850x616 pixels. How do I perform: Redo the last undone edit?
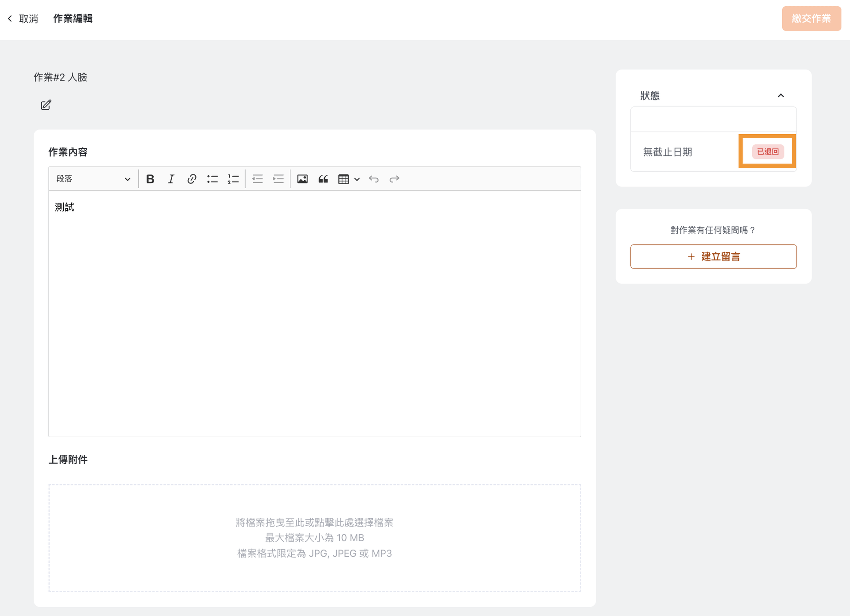(x=394, y=179)
